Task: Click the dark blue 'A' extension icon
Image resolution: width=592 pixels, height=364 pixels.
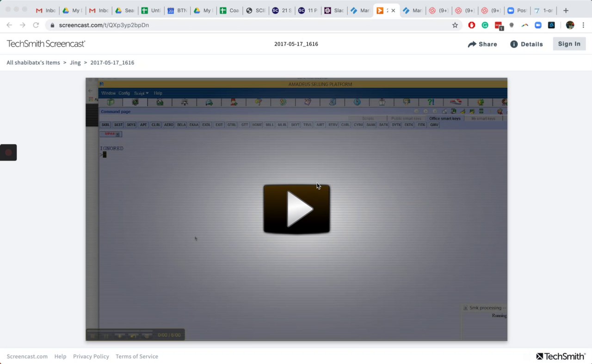Action: pyautogui.click(x=551, y=25)
